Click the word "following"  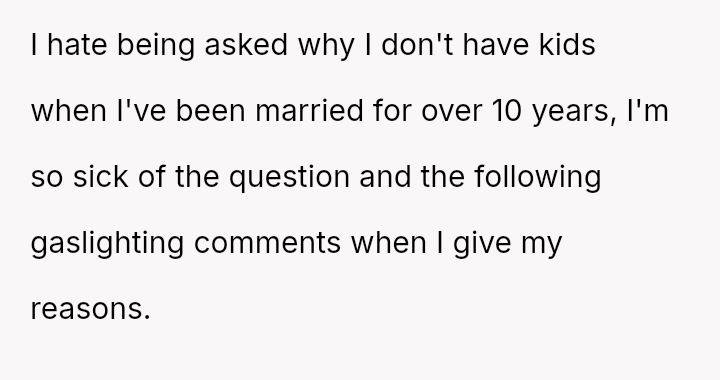click(x=538, y=179)
